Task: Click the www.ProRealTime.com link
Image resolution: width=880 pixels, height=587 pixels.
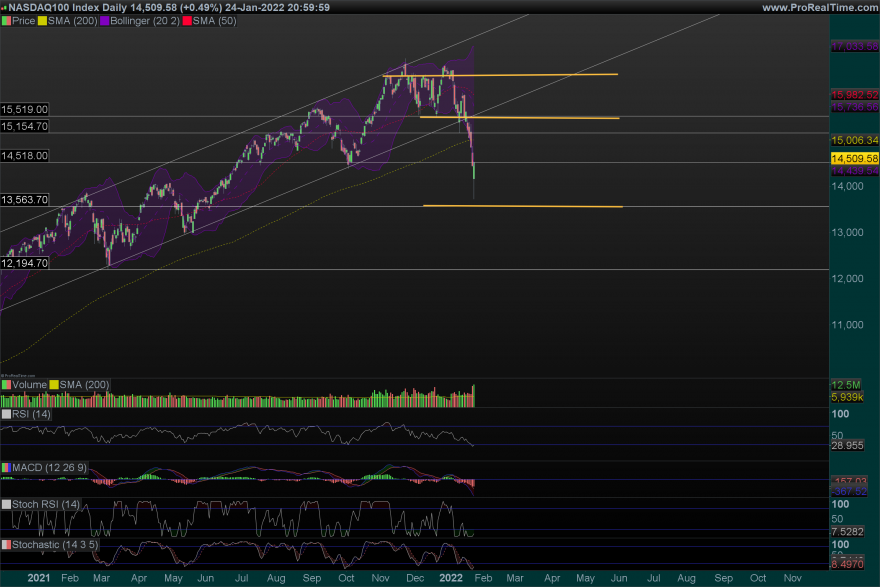Action: click(820, 7)
